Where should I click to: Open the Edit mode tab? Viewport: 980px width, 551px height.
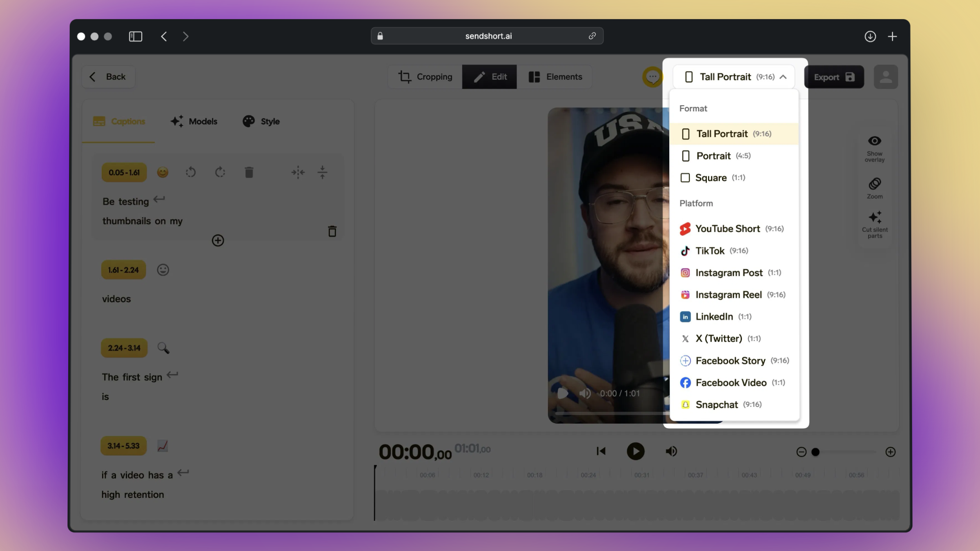pyautogui.click(x=489, y=77)
